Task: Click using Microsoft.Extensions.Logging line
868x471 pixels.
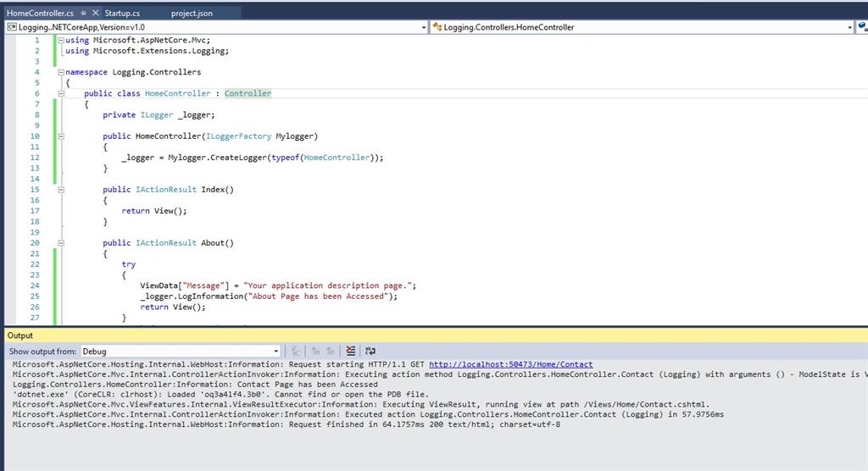Action: 147,51
